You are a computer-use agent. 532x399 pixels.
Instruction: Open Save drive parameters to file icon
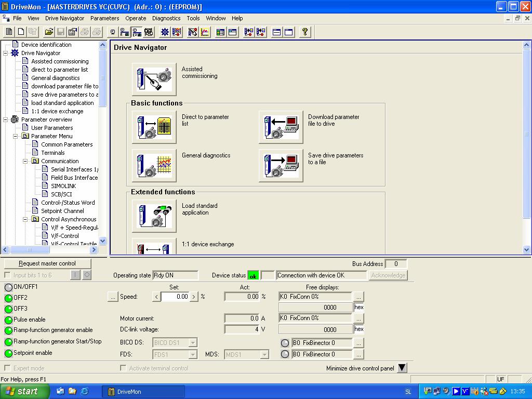(x=281, y=166)
